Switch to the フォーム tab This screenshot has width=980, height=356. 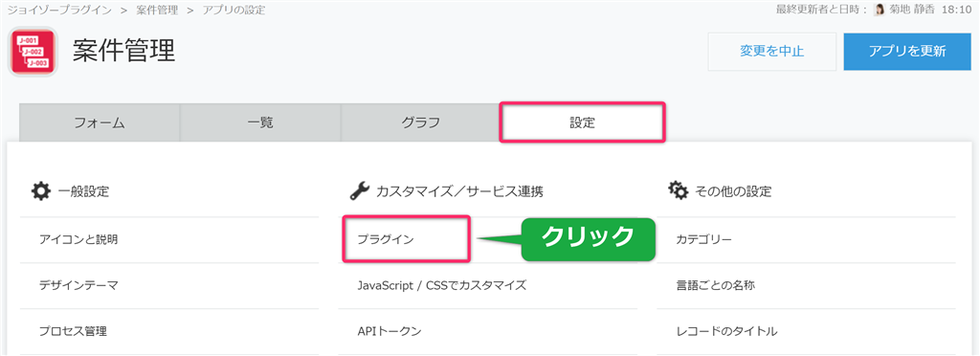click(100, 122)
